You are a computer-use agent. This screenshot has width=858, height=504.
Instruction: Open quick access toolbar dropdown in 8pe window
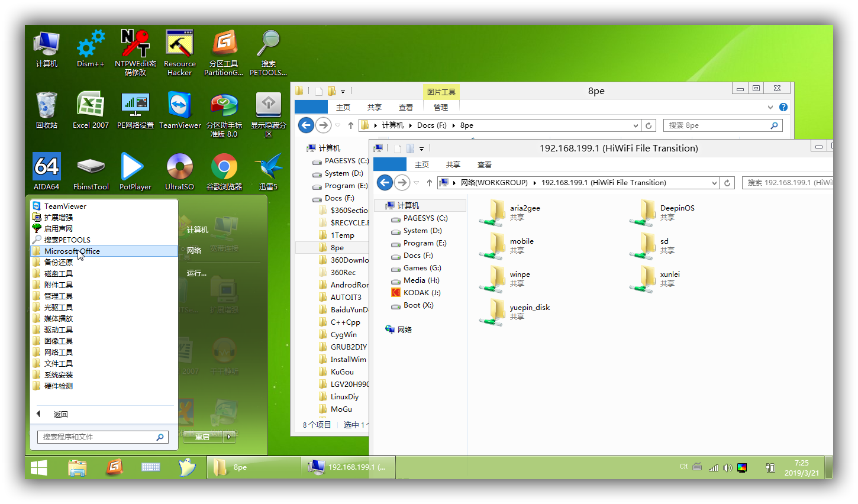click(343, 92)
